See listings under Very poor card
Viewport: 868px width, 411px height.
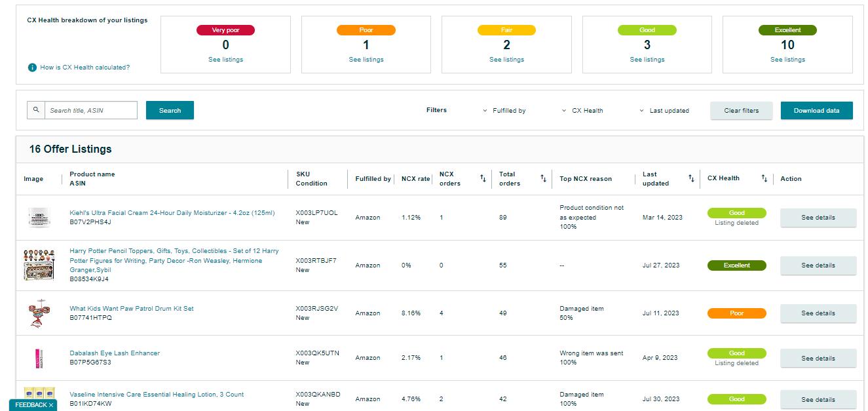pos(226,60)
